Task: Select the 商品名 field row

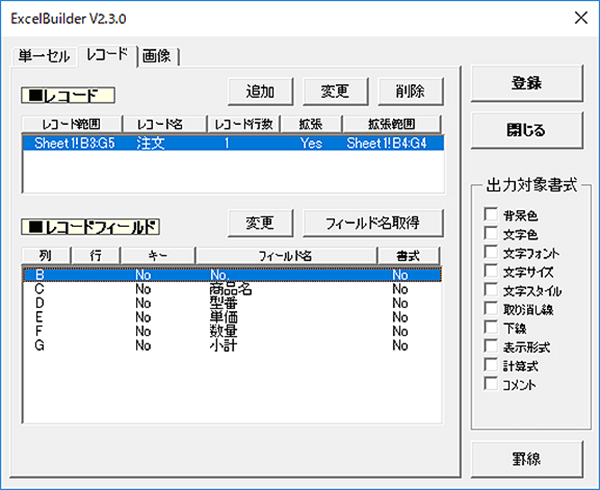Action: [x=233, y=289]
